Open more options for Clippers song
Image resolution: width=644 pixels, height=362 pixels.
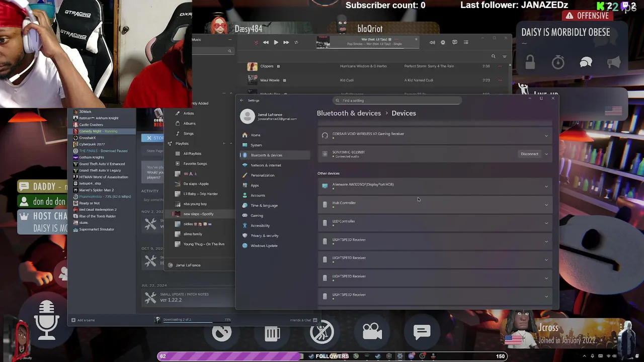(500, 66)
